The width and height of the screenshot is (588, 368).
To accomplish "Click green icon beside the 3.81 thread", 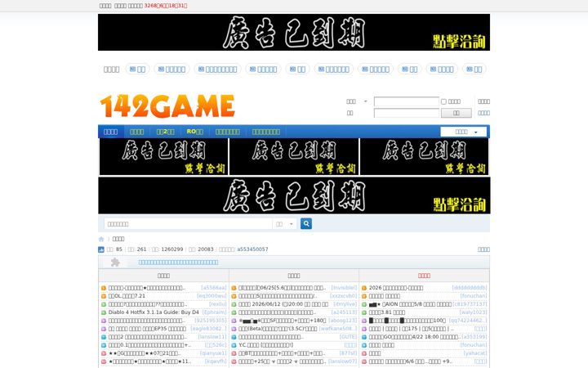I will (x=363, y=312).
